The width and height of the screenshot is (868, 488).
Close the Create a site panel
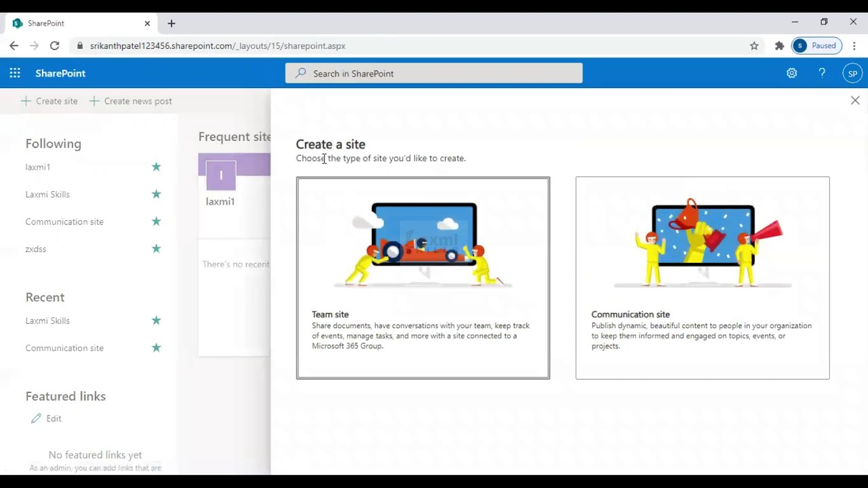coord(855,100)
